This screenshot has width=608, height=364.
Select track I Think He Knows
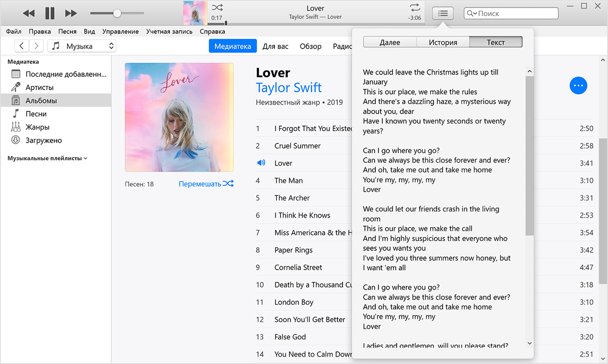[302, 215]
